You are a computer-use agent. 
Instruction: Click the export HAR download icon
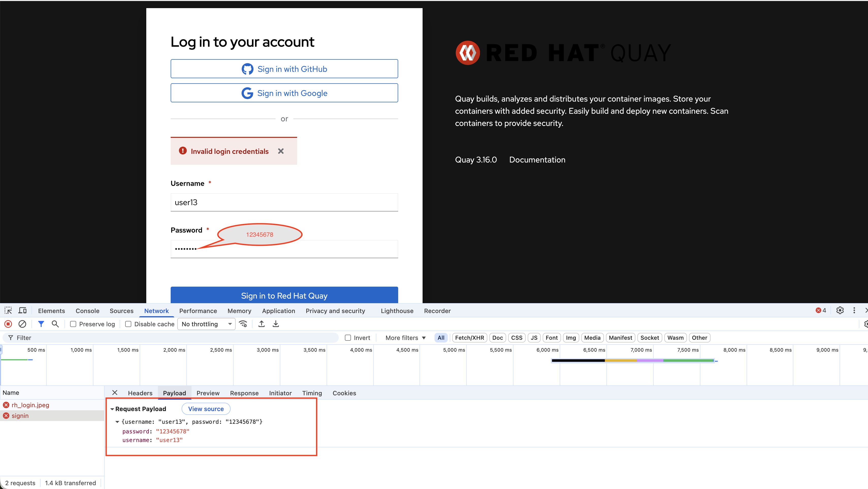click(x=276, y=324)
